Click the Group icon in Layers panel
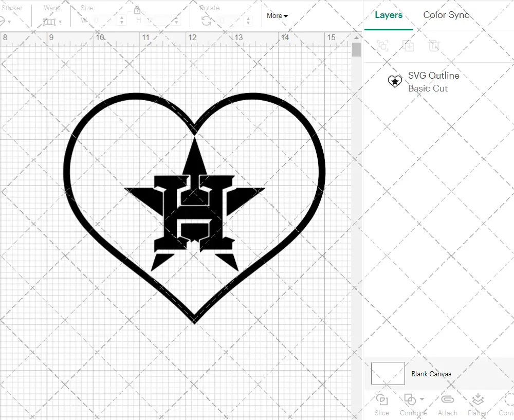Viewport: 514px width, 420px height. [382, 46]
